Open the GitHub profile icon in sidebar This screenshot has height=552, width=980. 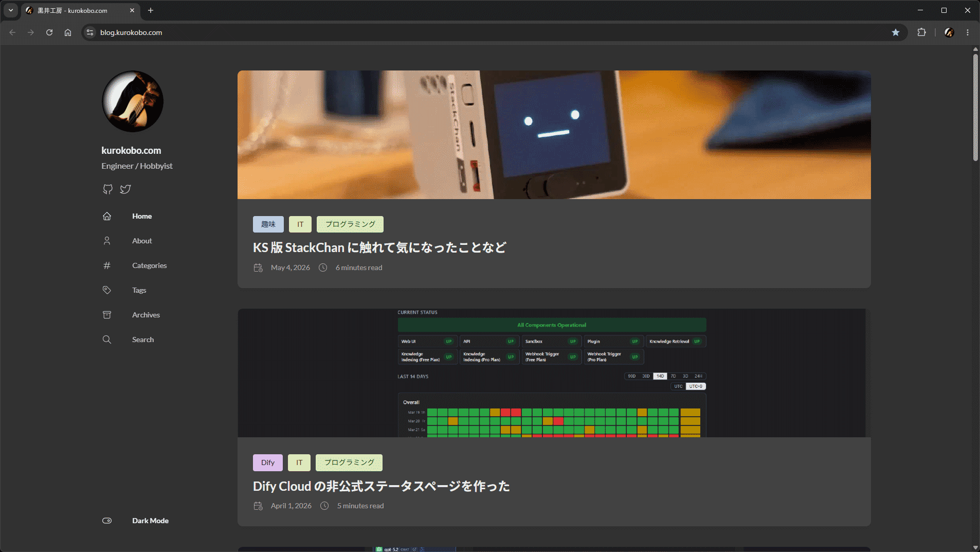tap(107, 189)
